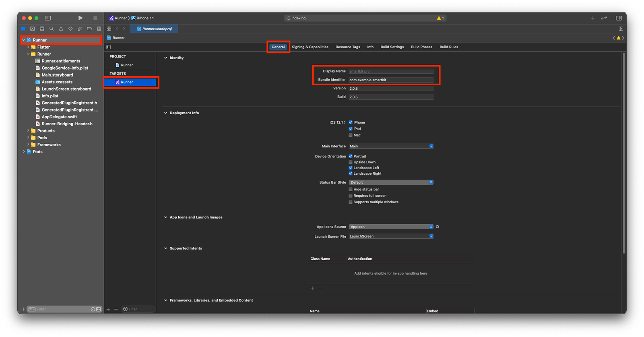The width and height of the screenshot is (644, 337).
Task: Open the source control navigator icon
Action: [x=33, y=29]
